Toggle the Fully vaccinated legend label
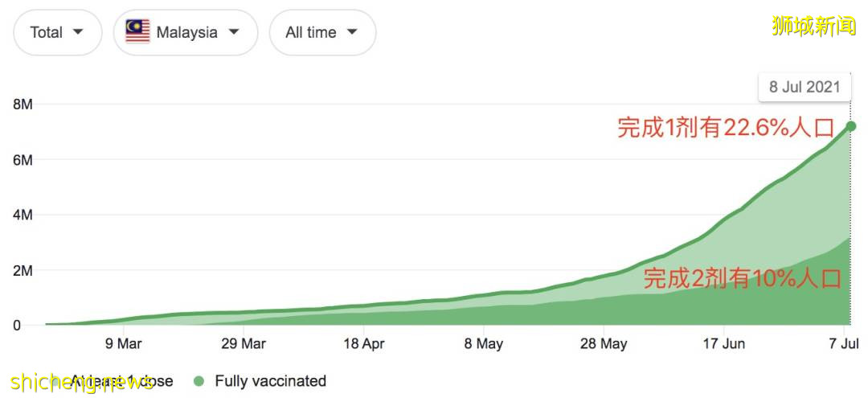 point(270,381)
